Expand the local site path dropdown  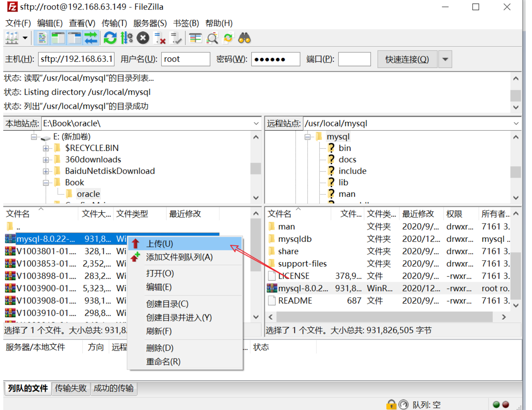pos(256,124)
